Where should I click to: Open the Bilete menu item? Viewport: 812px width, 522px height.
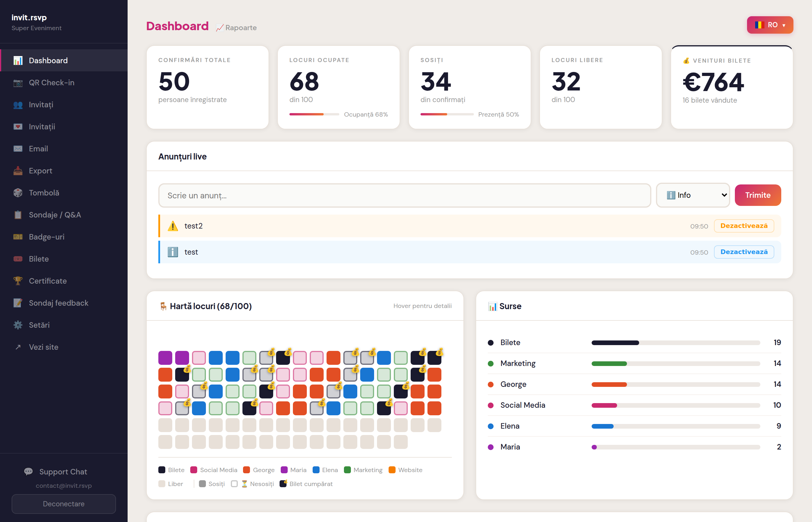(64, 259)
